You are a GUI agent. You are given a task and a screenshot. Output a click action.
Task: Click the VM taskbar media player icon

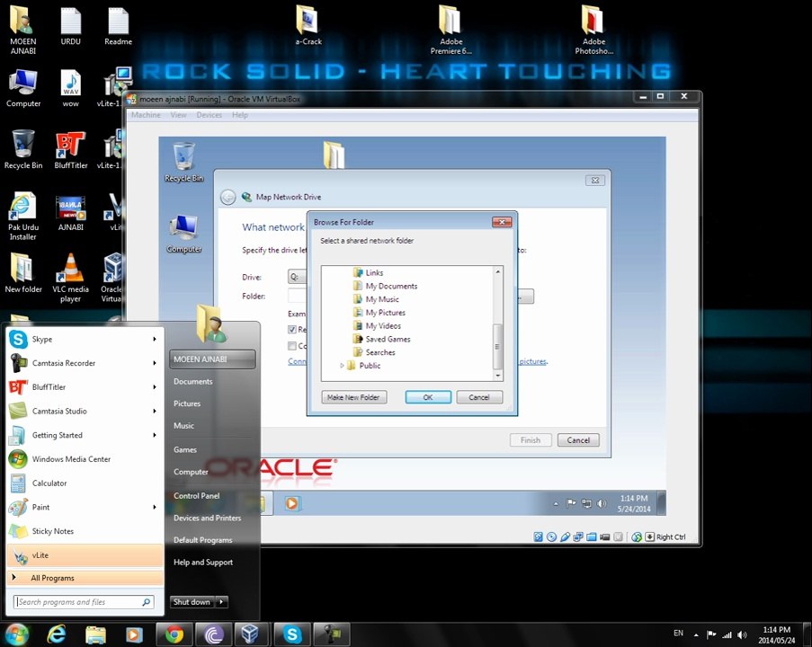[291, 503]
